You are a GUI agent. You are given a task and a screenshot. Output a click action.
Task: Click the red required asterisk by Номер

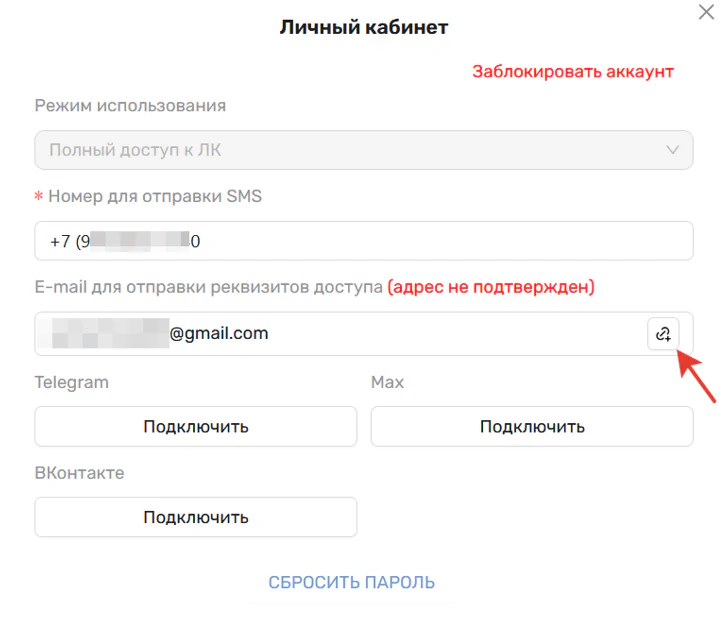[x=39, y=198]
